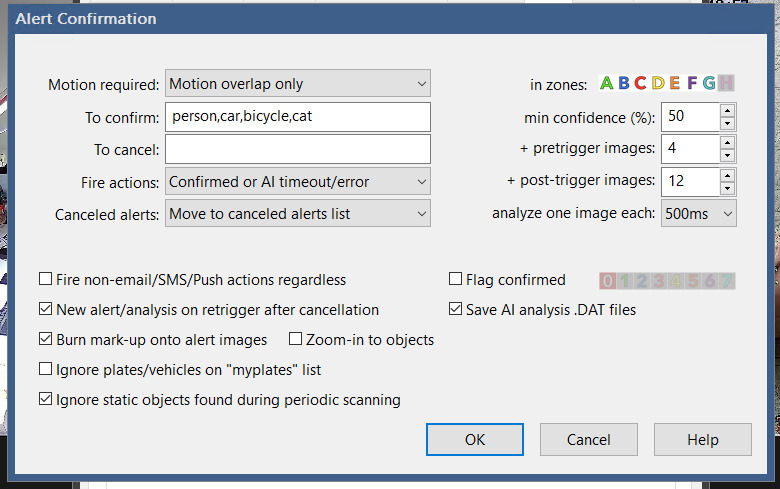780x489 pixels.
Task: Toggle zone A in the zones selector
Action: (607, 83)
